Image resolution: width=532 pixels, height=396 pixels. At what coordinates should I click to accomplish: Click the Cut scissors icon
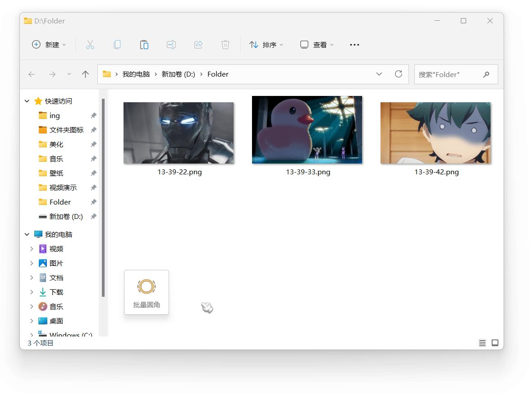pos(90,45)
